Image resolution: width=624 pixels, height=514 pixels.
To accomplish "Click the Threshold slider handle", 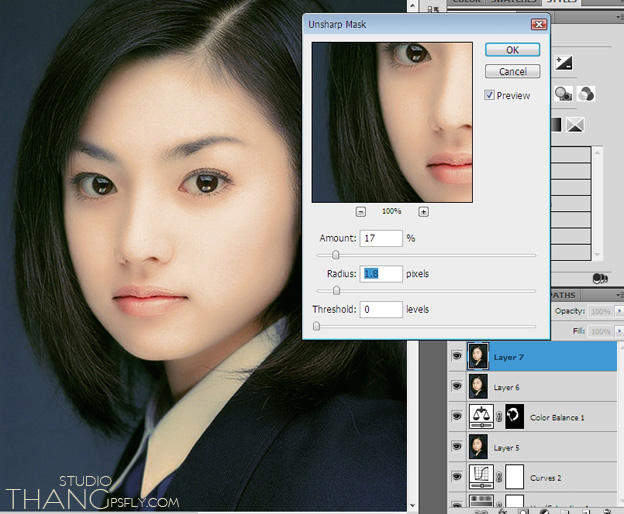I will click(316, 326).
